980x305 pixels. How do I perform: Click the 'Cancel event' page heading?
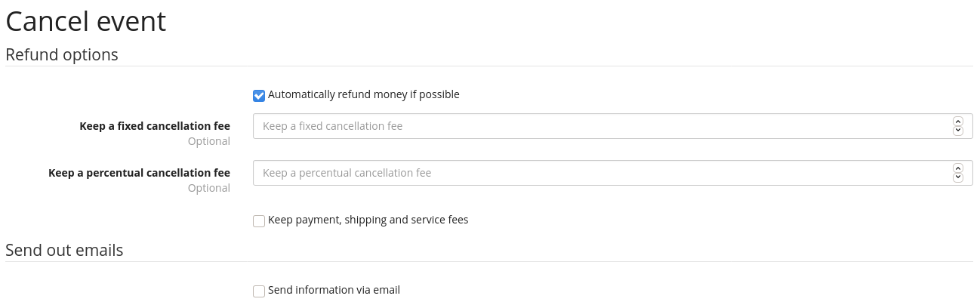click(x=86, y=21)
